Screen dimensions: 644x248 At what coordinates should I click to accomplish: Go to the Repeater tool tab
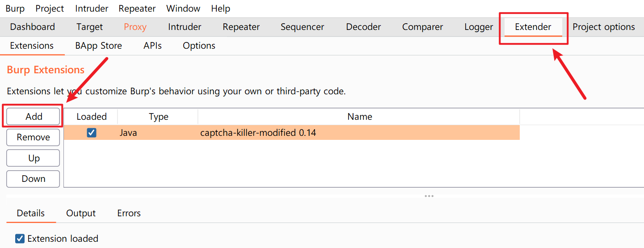click(241, 27)
